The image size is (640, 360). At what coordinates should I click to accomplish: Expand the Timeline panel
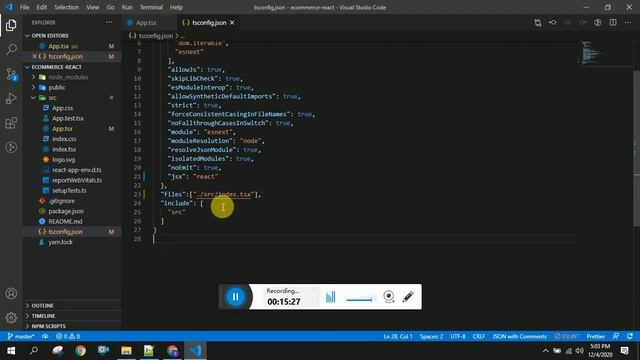[x=43, y=316]
